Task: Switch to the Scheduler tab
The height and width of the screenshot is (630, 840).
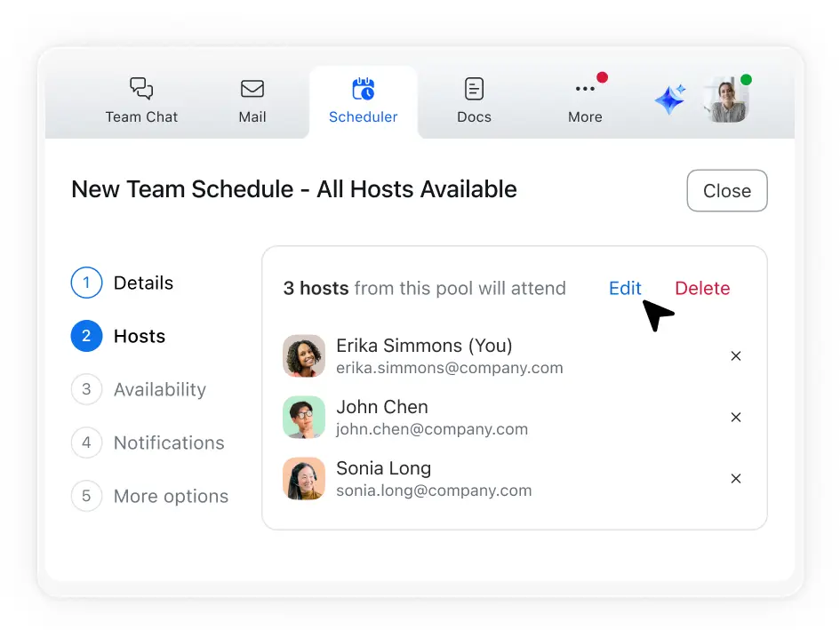Action: click(363, 100)
